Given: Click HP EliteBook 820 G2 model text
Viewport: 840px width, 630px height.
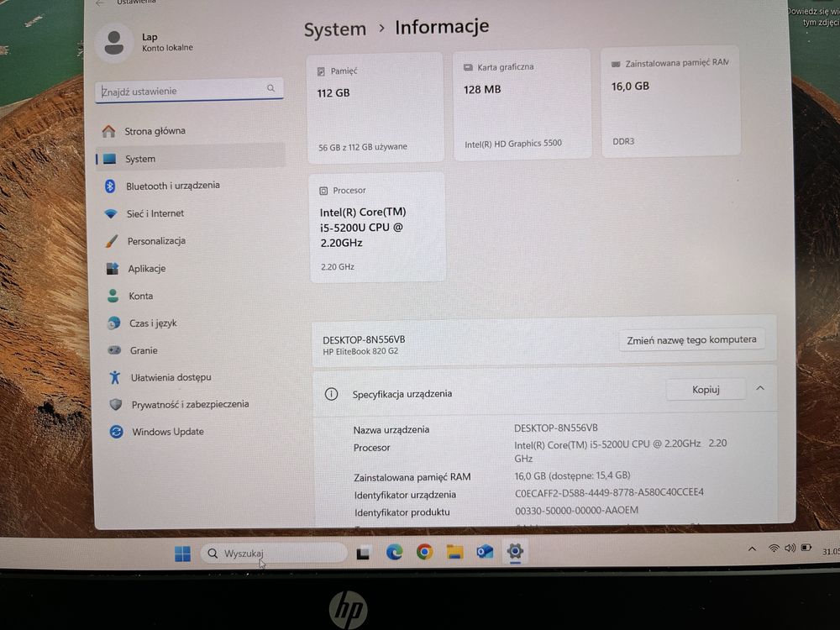Looking at the screenshot, I should tap(360, 351).
